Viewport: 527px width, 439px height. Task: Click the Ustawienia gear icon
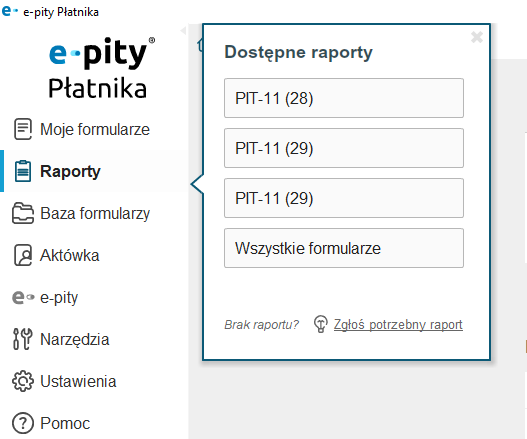pos(23,381)
